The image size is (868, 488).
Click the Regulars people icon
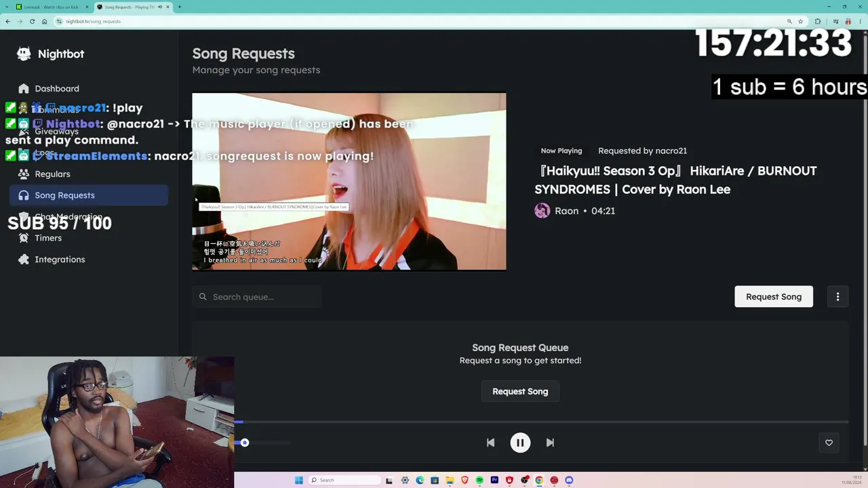pyautogui.click(x=24, y=174)
